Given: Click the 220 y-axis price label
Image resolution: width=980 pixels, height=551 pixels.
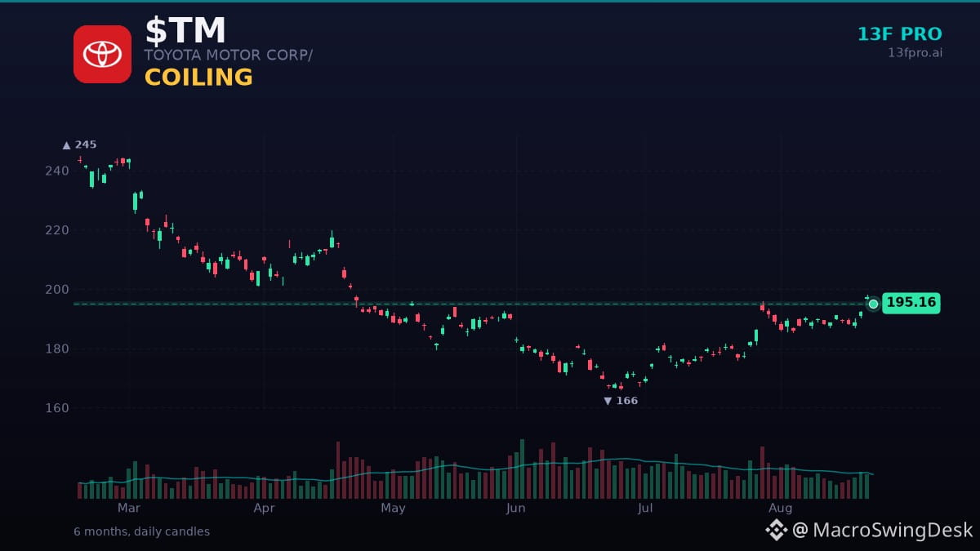Looking at the screenshot, I should pyautogui.click(x=57, y=230).
